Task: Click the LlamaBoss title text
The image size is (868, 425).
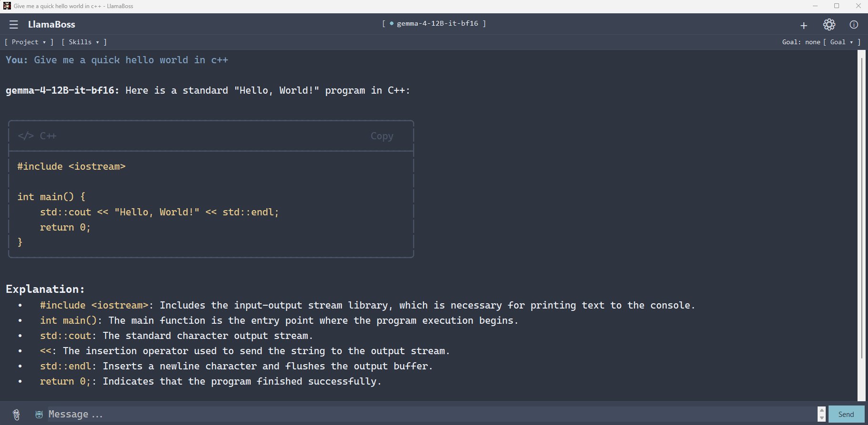Action: [51, 24]
